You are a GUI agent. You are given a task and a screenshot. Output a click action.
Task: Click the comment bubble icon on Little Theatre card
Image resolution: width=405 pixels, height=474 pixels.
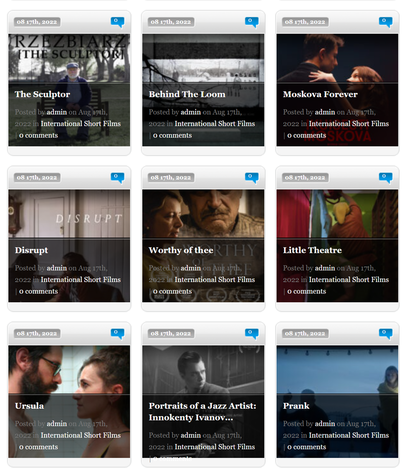(386, 178)
